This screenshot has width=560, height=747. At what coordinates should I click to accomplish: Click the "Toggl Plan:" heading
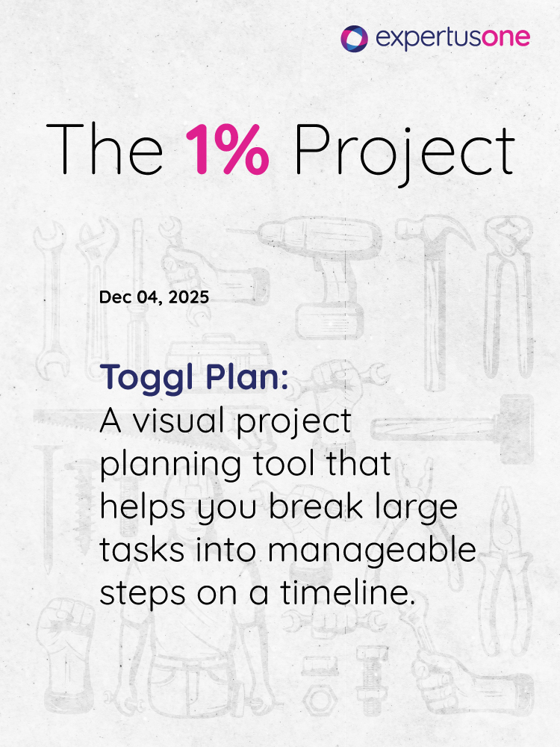point(193,377)
